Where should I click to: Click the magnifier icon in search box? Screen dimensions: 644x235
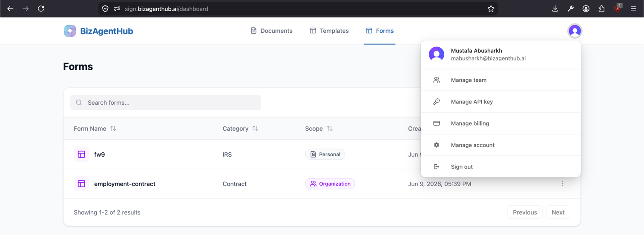point(79,103)
